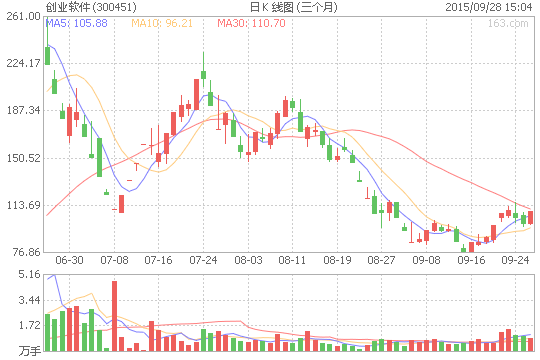540x360 pixels.
Task: Click the 09-24 date label
Action: tap(515, 260)
